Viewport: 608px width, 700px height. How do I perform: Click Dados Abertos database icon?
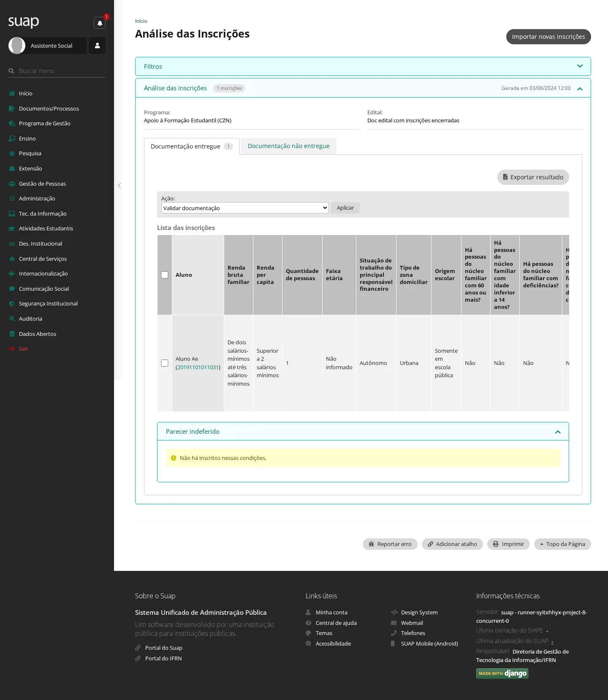(12, 334)
